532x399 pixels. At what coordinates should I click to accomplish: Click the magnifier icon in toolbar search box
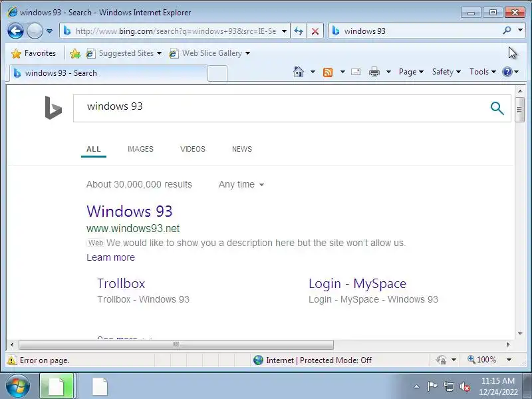(x=507, y=31)
